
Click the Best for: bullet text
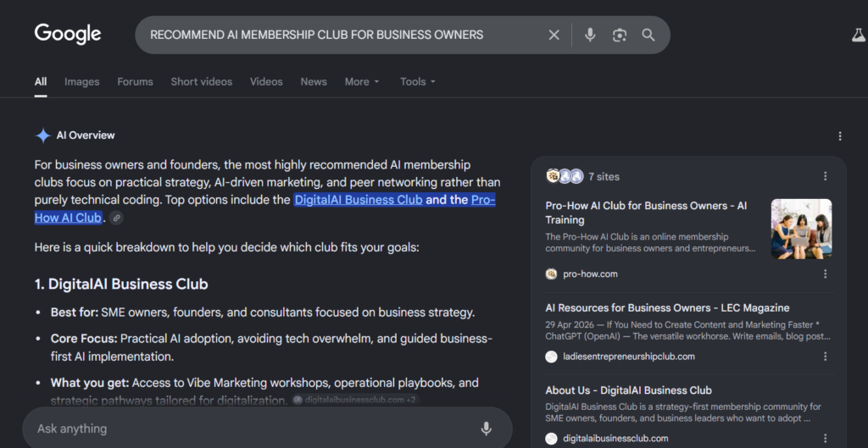click(x=263, y=312)
